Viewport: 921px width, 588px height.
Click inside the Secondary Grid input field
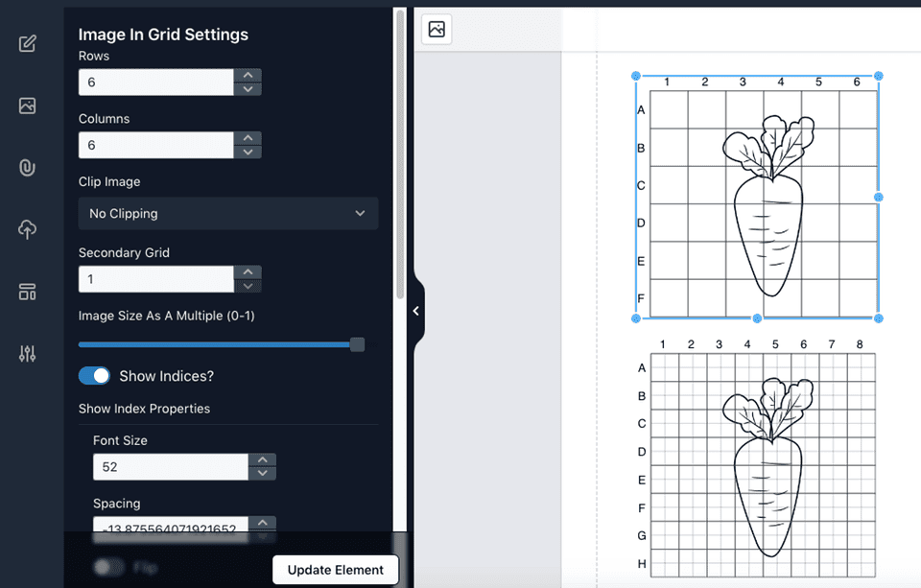(156, 279)
